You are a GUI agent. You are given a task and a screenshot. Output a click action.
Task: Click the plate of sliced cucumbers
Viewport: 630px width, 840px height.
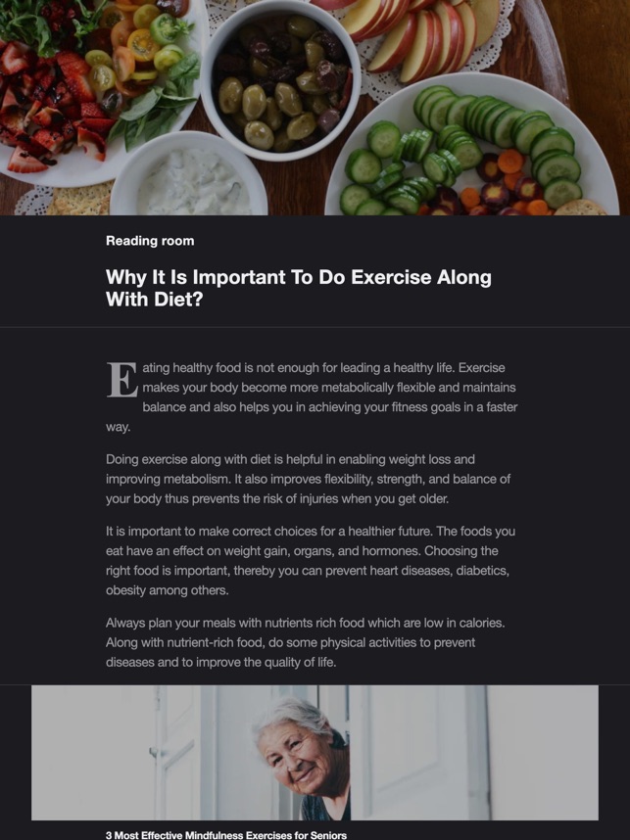point(472,146)
